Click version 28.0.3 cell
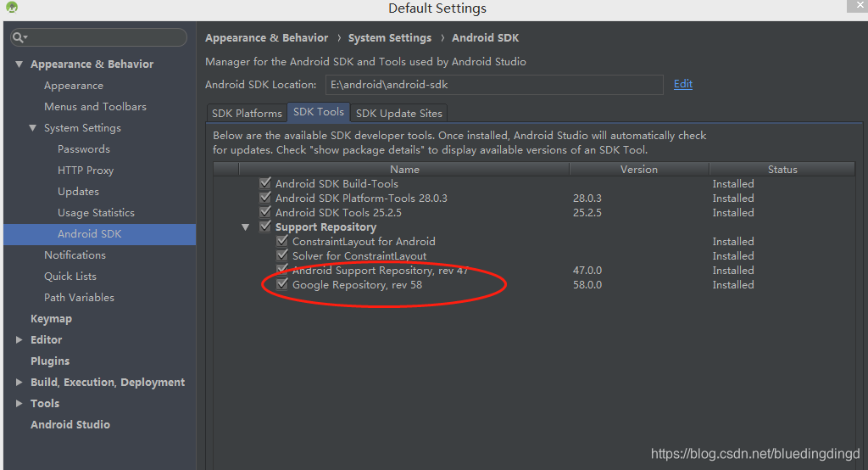 tap(587, 198)
